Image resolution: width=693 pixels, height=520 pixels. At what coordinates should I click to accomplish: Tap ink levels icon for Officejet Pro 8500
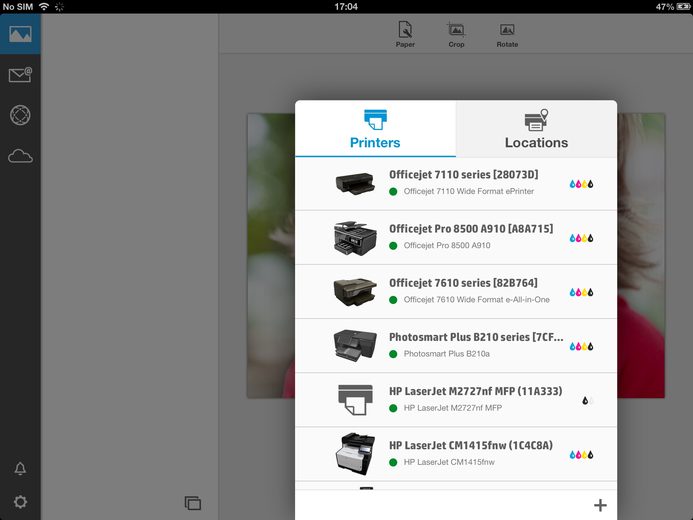coord(581,238)
